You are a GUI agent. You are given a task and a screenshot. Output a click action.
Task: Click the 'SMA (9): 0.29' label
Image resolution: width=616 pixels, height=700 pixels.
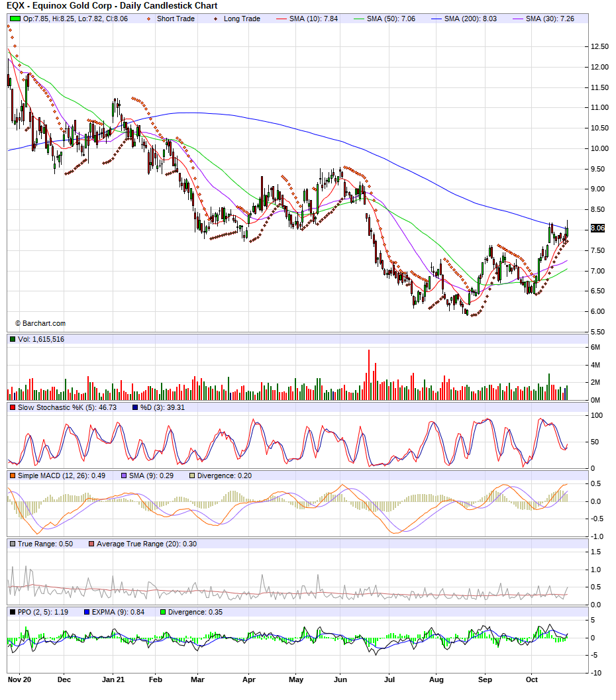(x=151, y=476)
